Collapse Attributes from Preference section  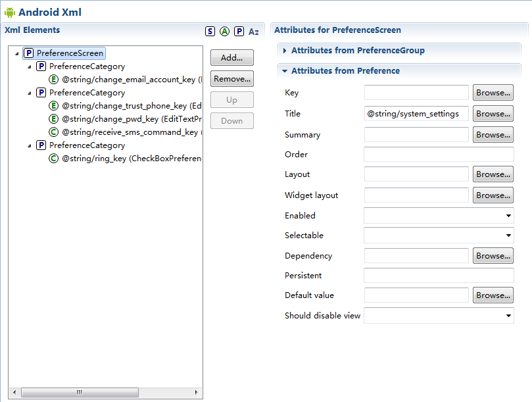pyautogui.click(x=285, y=71)
